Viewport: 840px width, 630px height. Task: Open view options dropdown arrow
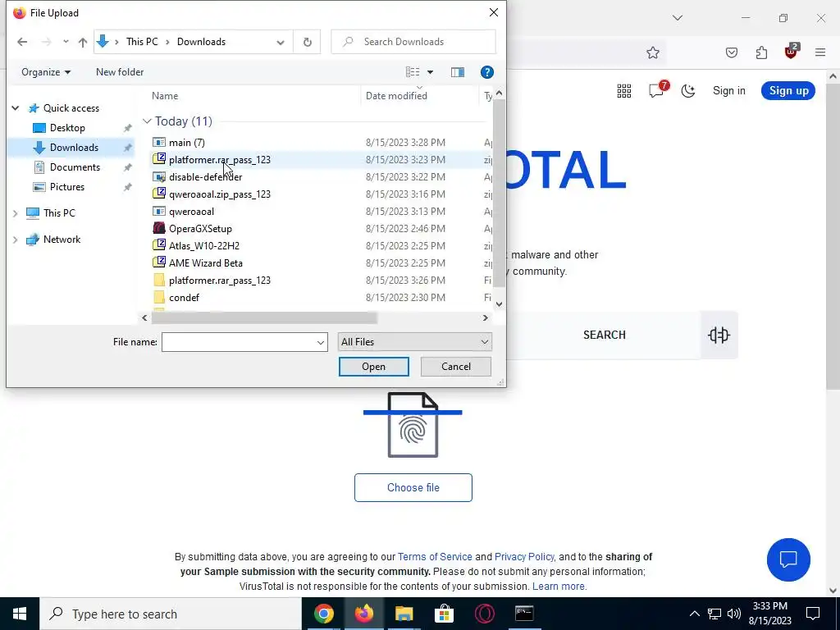click(430, 72)
